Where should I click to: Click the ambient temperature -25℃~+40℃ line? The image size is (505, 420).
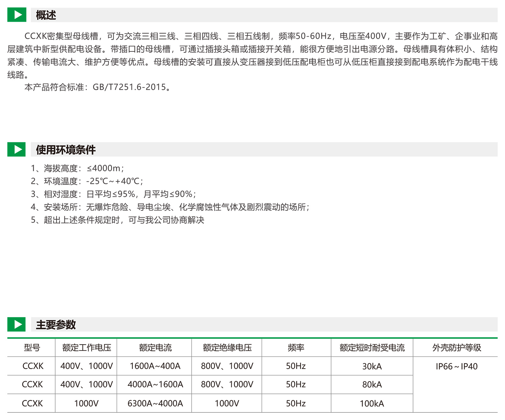(87, 181)
